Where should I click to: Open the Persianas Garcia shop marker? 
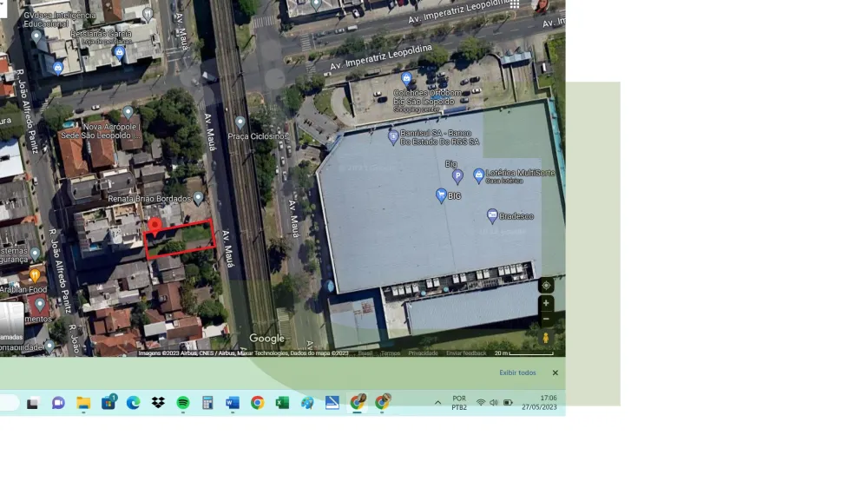pos(120,52)
